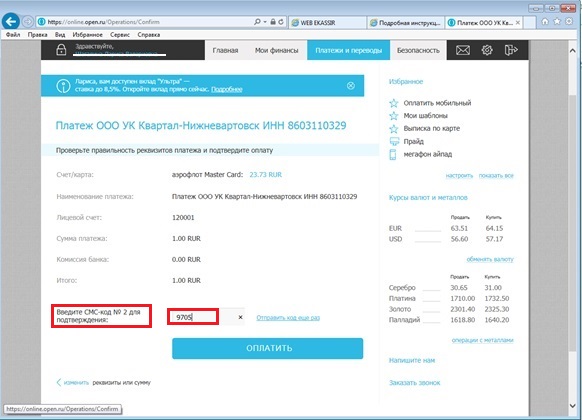This screenshot has height=420, width=582.
Task: Close the Ультра deposit banner
Action: [x=350, y=86]
